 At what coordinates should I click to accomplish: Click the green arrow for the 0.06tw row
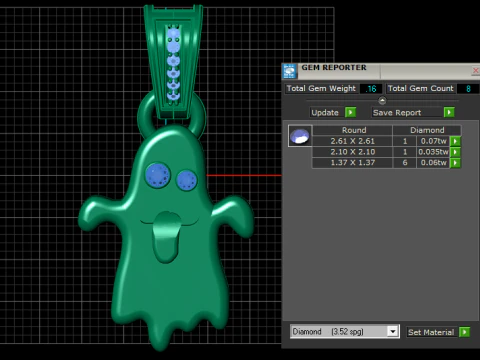[x=455, y=163]
